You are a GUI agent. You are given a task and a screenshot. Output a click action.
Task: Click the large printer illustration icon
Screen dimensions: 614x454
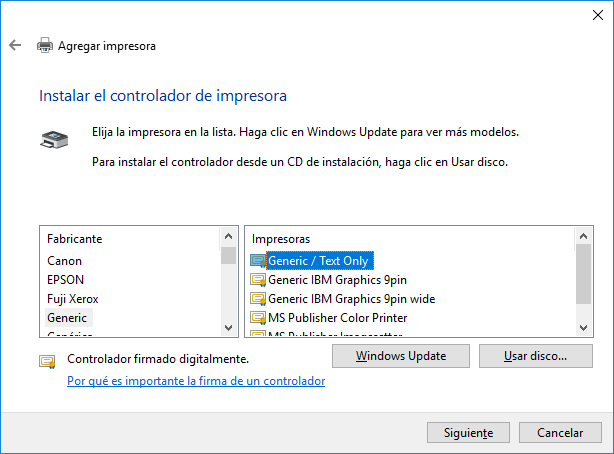click(x=54, y=140)
